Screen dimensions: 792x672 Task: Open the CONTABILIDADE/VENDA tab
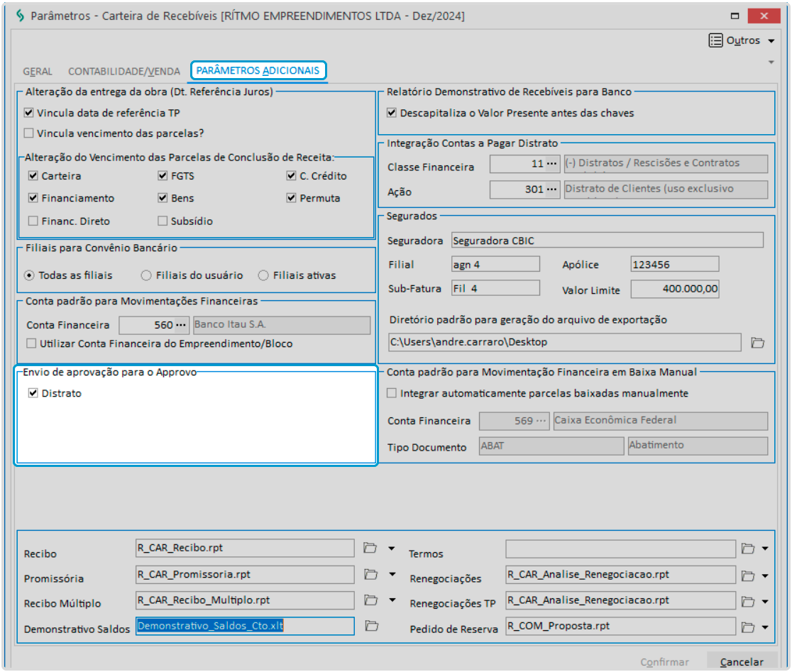124,71
